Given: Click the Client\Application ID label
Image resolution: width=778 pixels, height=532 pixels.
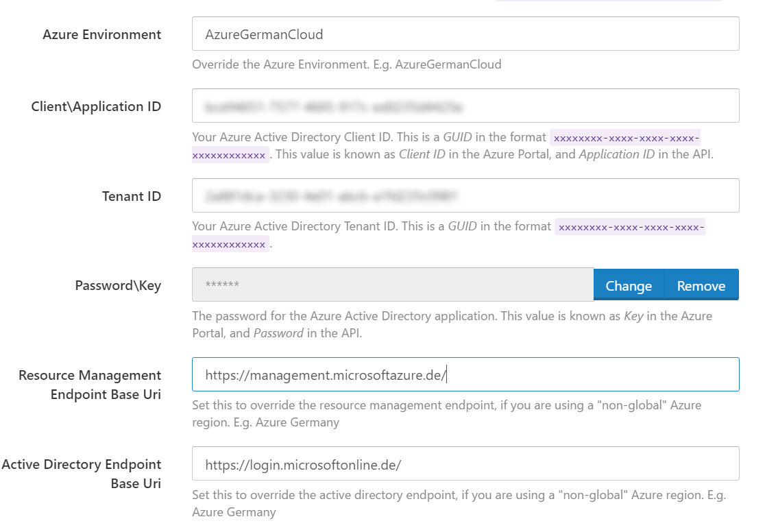Looking at the screenshot, I should (x=95, y=106).
